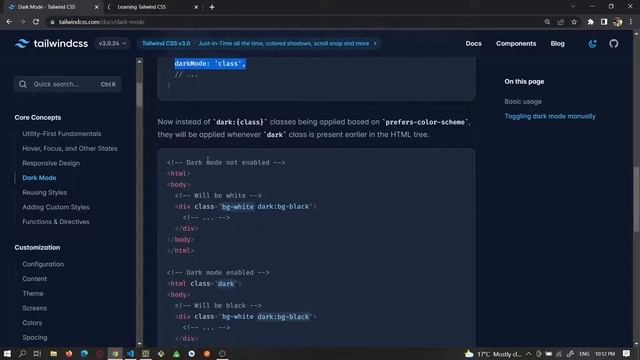Open Adding Custom Styles in the sidebar
The height and width of the screenshot is (360, 640).
56,207
